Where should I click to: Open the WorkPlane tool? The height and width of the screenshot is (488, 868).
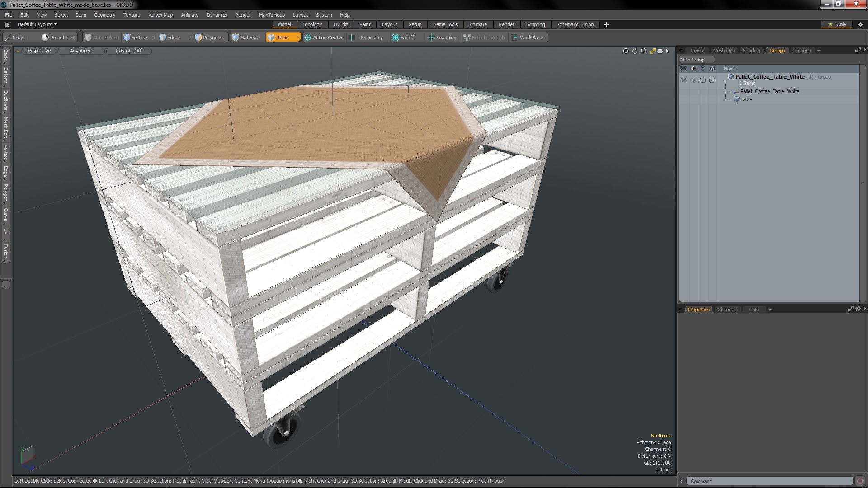[x=527, y=38]
